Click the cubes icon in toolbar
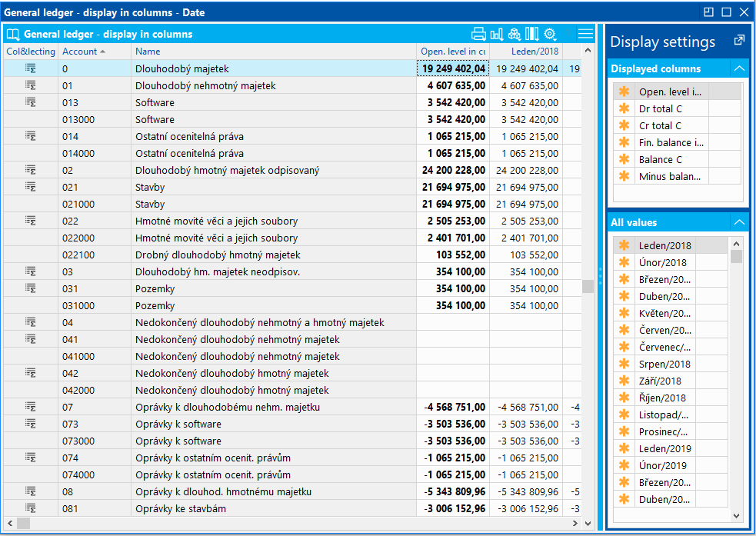Image resolution: width=756 pixels, height=536 pixels. point(515,34)
